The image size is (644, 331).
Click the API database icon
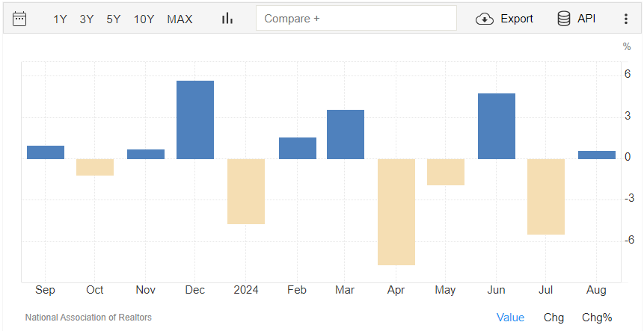click(x=564, y=19)
